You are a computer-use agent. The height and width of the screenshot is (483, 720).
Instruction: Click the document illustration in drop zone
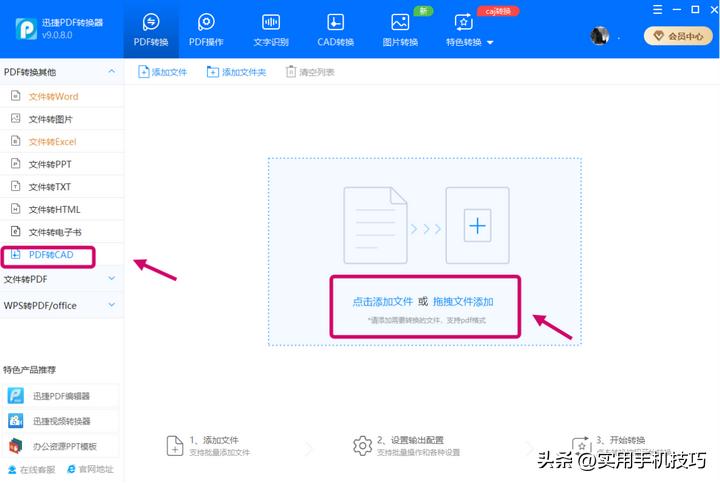[375, 225]
